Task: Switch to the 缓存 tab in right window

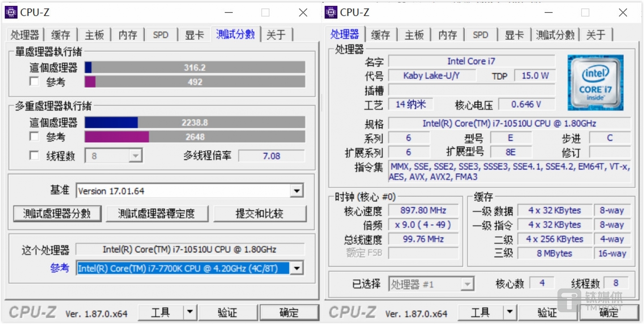Action: pyautogui.click(x=380, y=34)
